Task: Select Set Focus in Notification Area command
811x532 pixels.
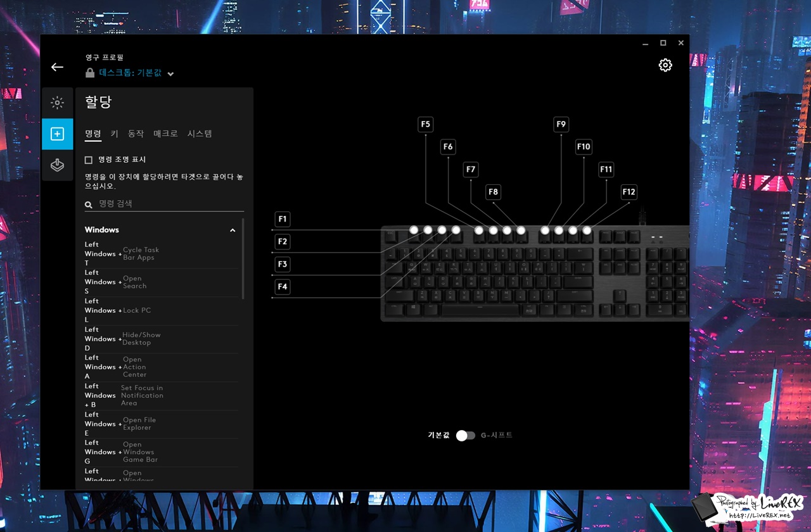Action: [162, 396]
